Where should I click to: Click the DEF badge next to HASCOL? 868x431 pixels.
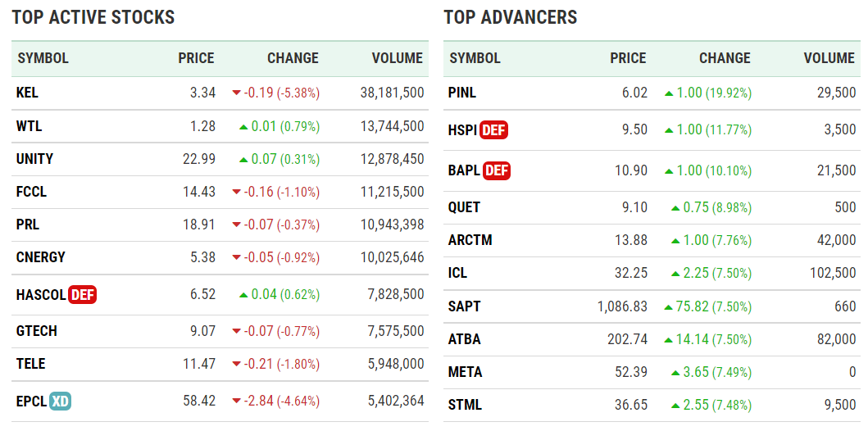[83, 294]
